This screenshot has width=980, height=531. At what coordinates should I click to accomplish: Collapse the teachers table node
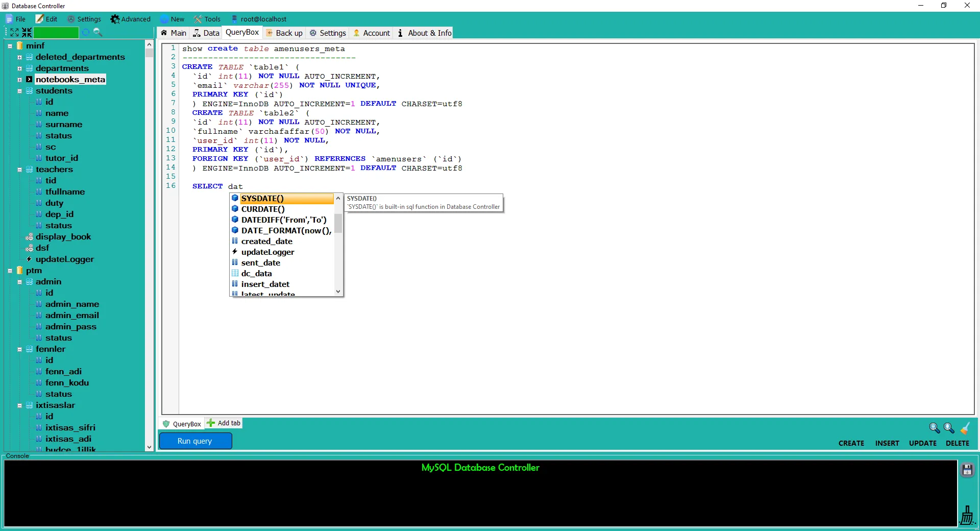coord(19,170)
